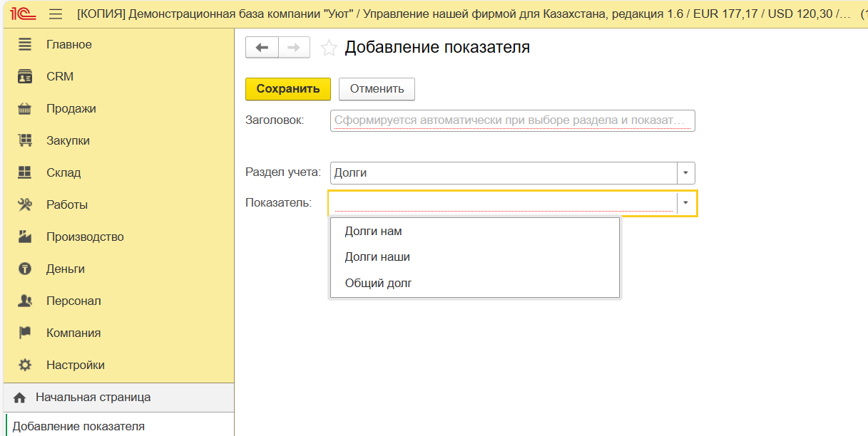Choose Долги наши option

pyautogui.click(x=377, y=256)
